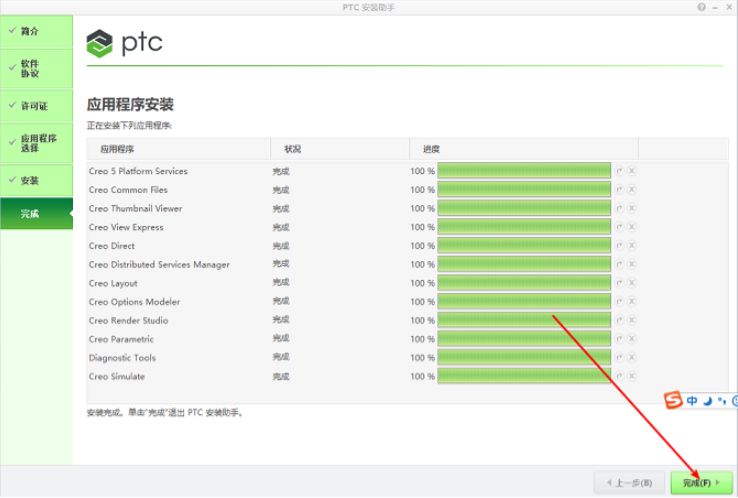Click the cancel X icon for Diagnostic Tools

coord(632,358)
